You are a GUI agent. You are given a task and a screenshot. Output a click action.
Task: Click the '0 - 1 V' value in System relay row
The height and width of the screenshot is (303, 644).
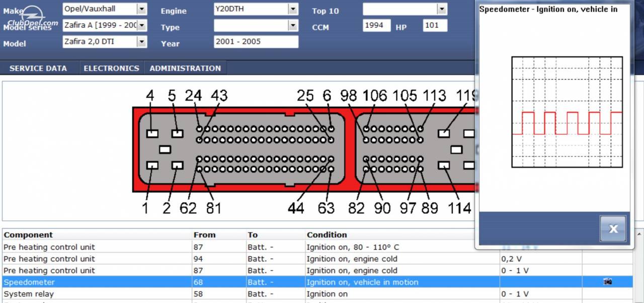tap(515, 294)
